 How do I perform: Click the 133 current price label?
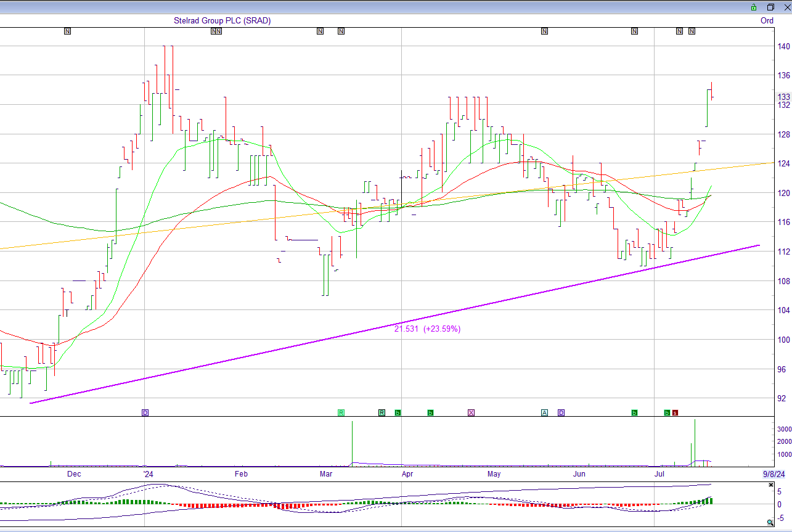click(x=784, y=97)
